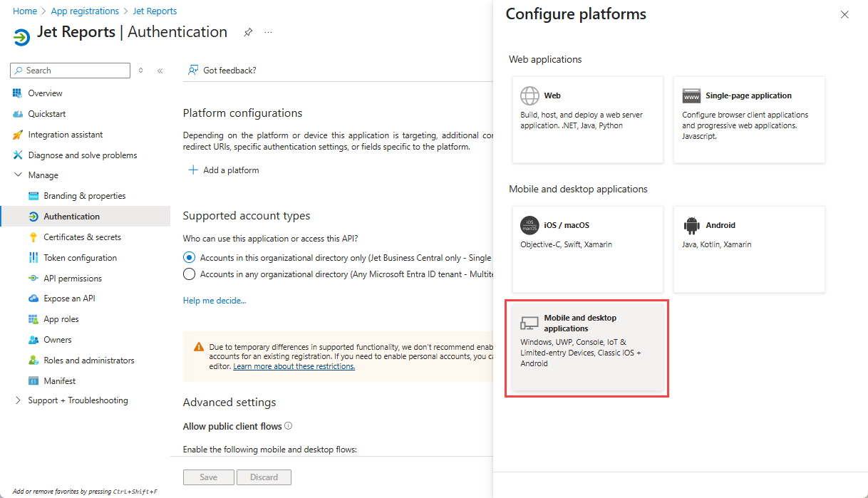Collapse the Manage section chevron
The width and height of the screenshot is (868, 498).
[18, 175]
